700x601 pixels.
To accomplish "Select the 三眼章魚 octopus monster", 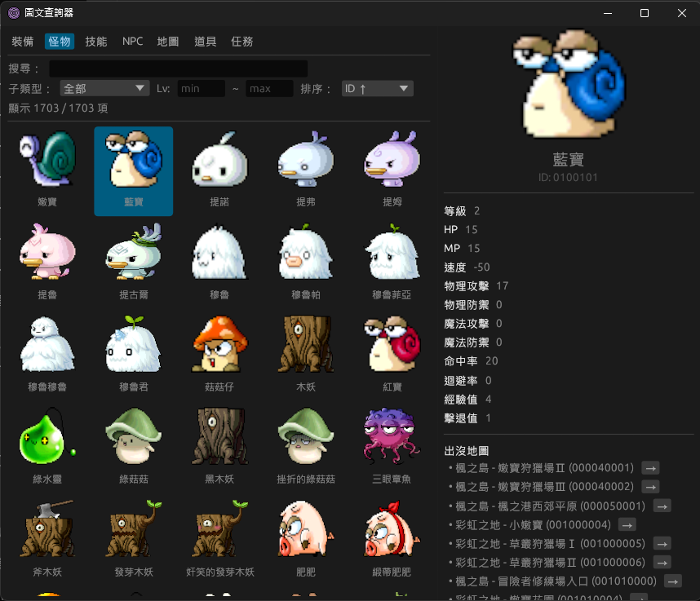I will (392, 449).
